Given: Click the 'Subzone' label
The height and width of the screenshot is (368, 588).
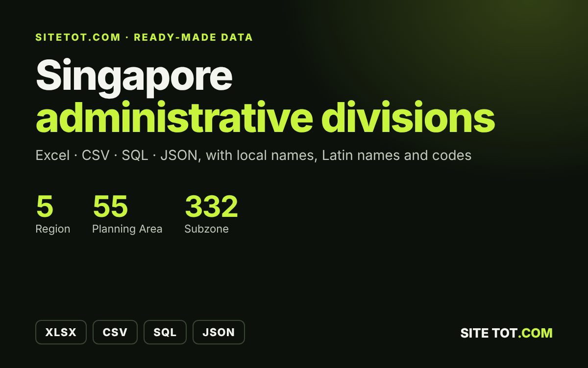Looking at the screenshot, I should tap(207, 229).
